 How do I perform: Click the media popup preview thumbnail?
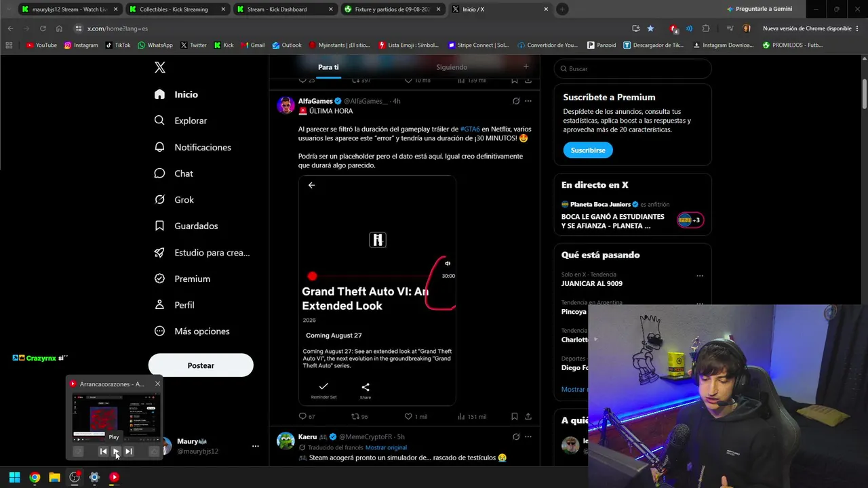(115, 417)
